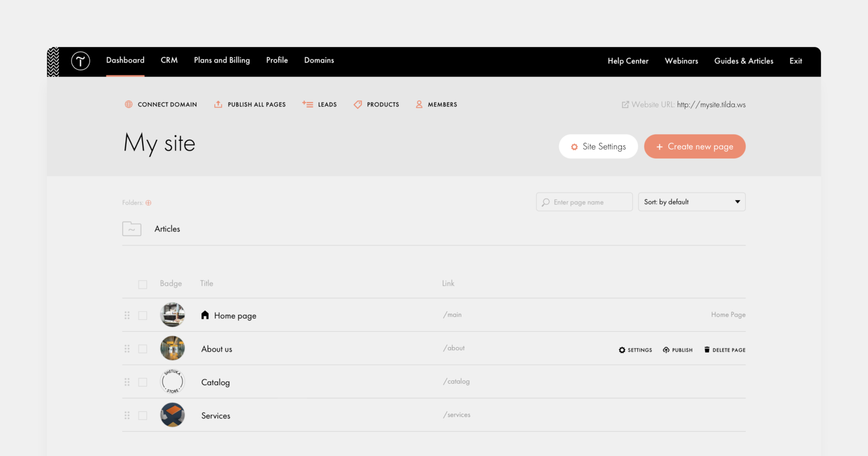This screenshot has width=868, height=456.
Task: Click the plus icon in Create new page
Action: tap(659, 147)
